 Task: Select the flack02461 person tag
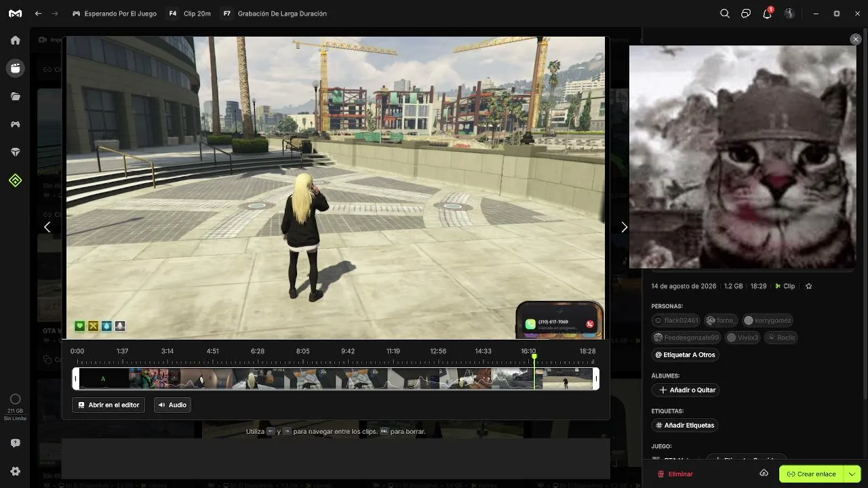pos(676,320)
